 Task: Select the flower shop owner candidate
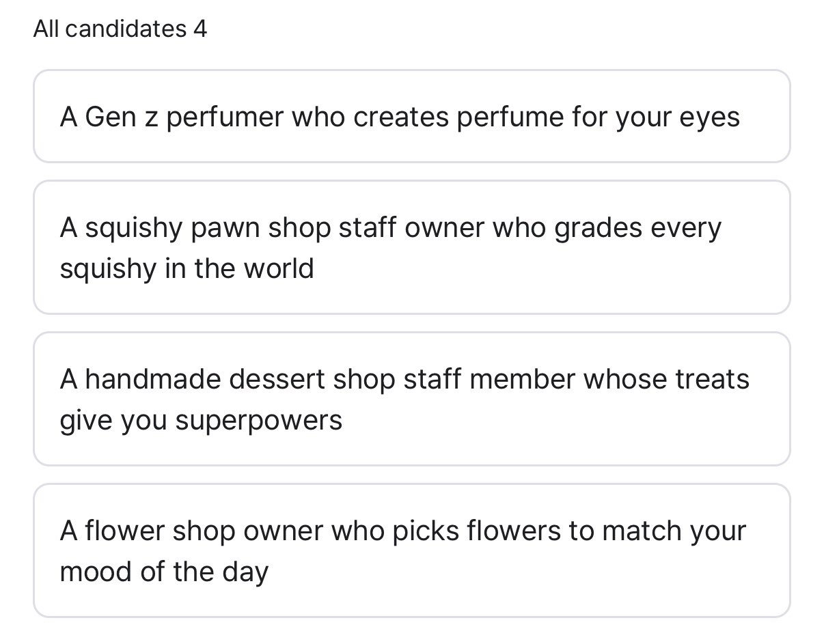(x=412, y=550)
